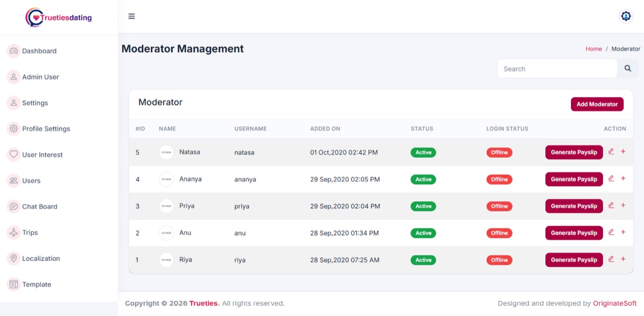Generate Payslip for Anu
The height and width of the screenshot is (316, 644).
pos(574,233)
